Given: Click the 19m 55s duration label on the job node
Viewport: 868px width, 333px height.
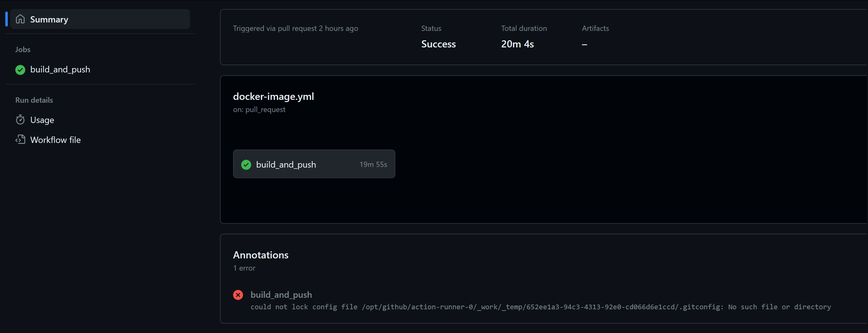Looking at the screenshot, I should pos(373,164).
